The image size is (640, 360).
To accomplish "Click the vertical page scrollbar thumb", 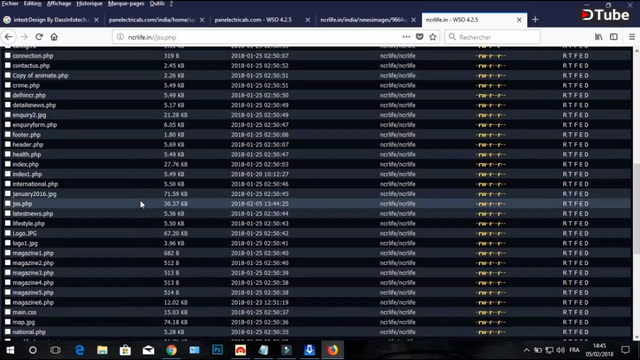I will coord(636,209).
